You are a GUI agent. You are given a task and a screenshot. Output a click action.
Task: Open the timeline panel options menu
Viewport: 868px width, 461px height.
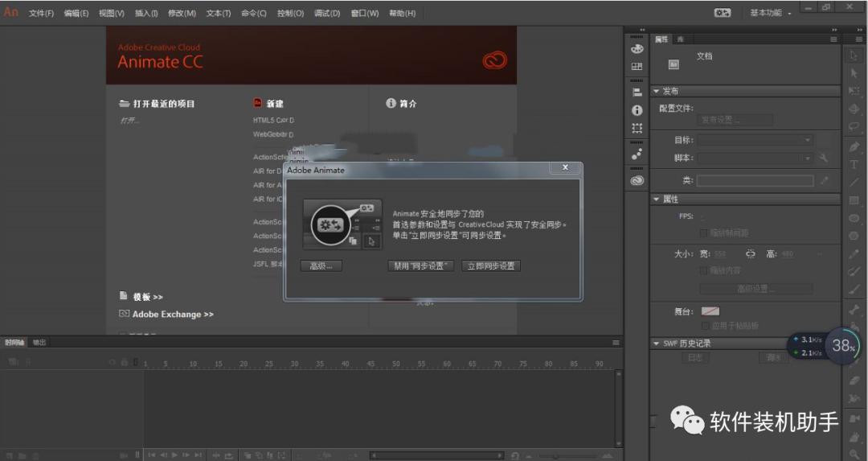616,343
